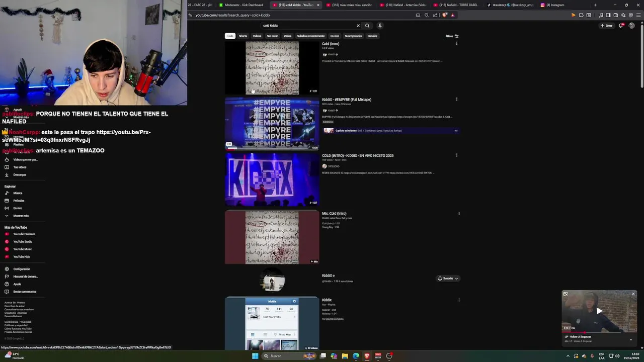Expand 'Mostrar más' under Explorar
This screenshot has height=362, width=644.
[x=21, y=216]
